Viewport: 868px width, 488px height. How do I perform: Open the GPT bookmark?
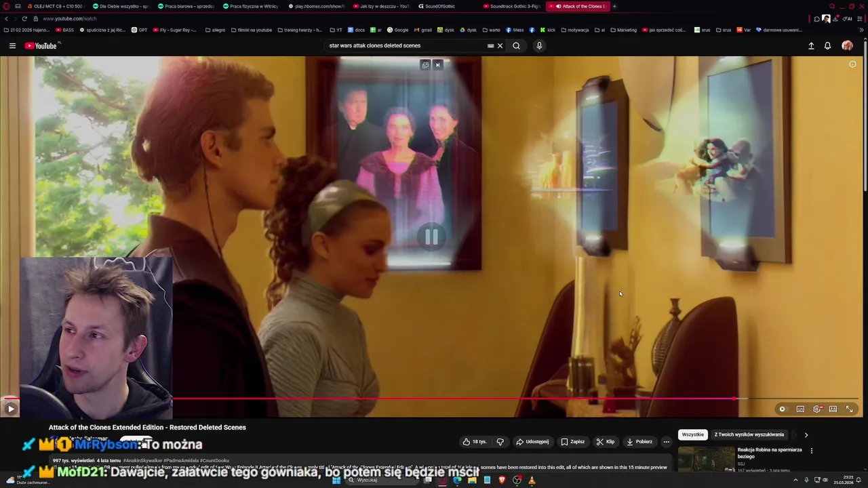coord(139,30)
